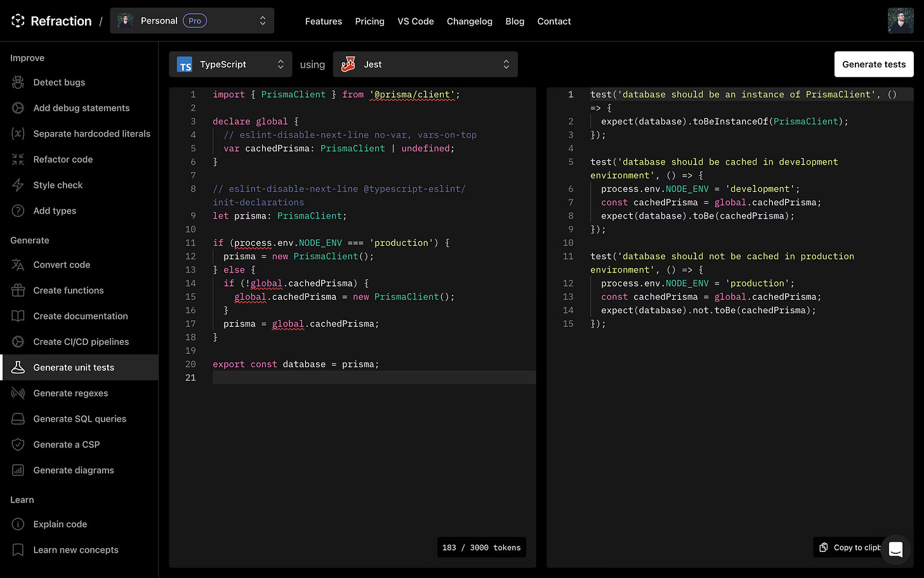Open the Generate a CSP shield icon
The width and height of the screenshot is (924, 578).
point(18,445)
